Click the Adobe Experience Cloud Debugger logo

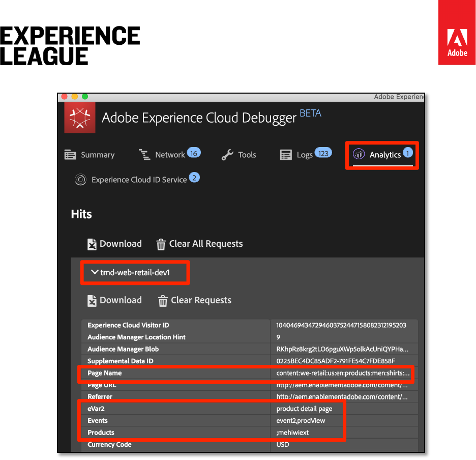click(80, 118)
